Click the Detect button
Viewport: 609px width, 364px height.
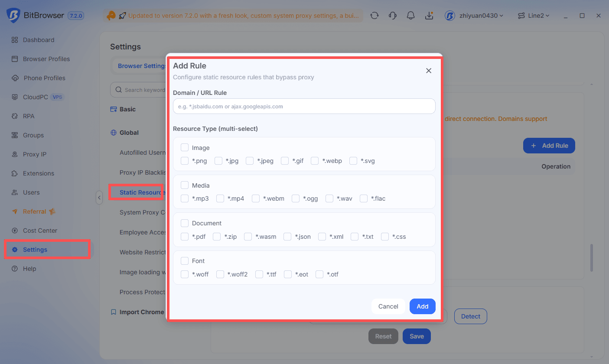click(x=471, y=316)
